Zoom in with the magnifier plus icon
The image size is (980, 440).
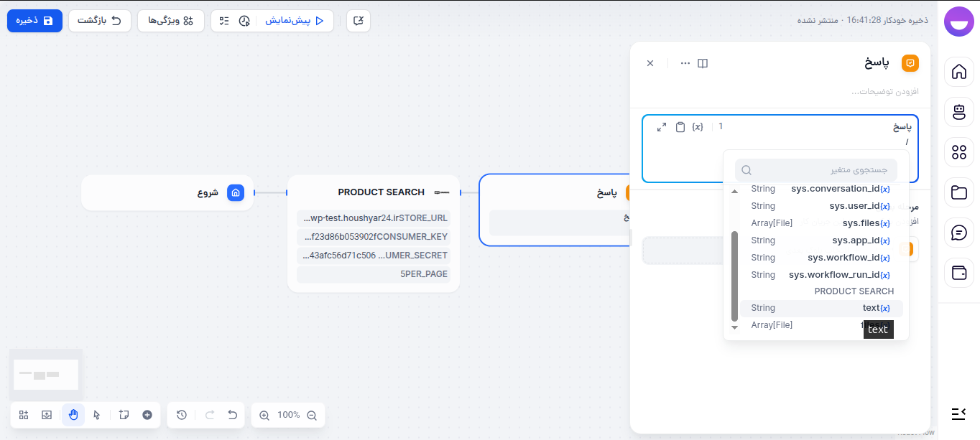tap(264, 415)
